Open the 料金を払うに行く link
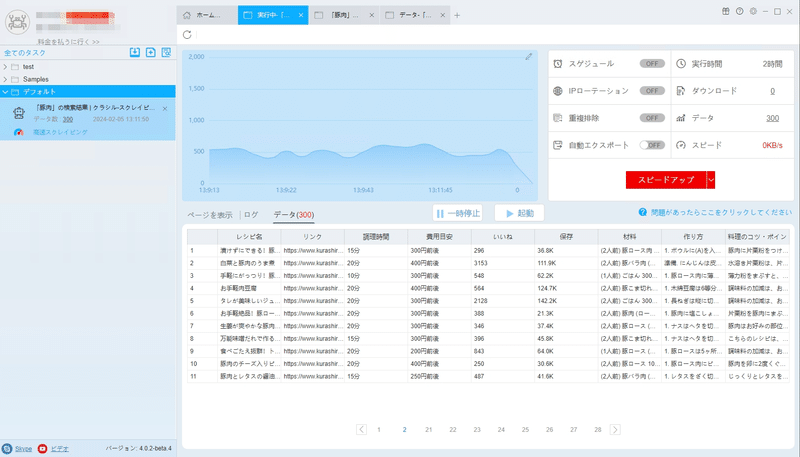This screenshot has height=457, width=800. click(x=68, y=42)
